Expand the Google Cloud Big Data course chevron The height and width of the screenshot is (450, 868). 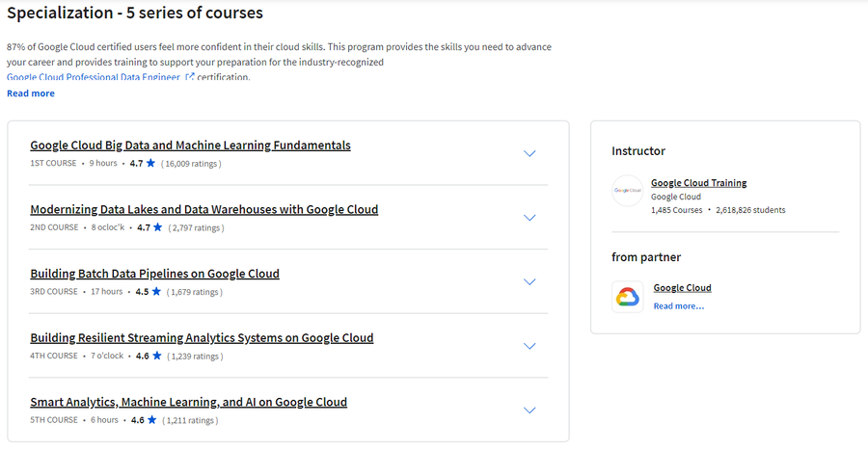point(529,153)
